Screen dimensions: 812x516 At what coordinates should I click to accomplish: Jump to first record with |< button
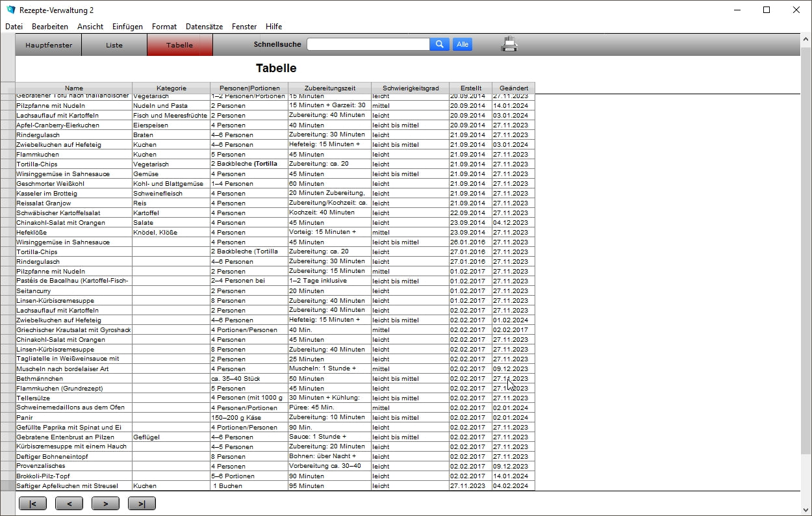click(32, 503)
